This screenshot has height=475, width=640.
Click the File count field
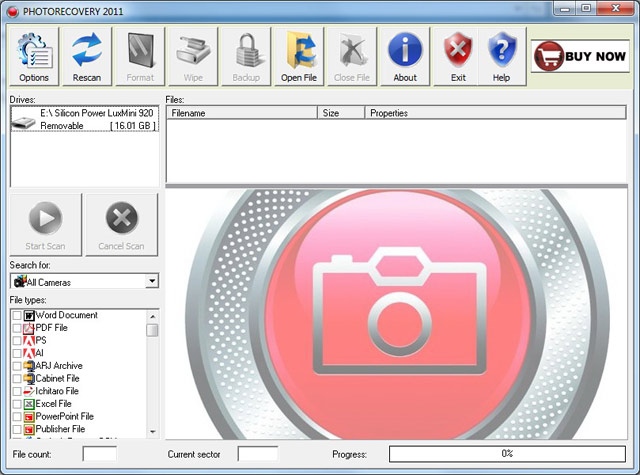[x=99, y=454]
